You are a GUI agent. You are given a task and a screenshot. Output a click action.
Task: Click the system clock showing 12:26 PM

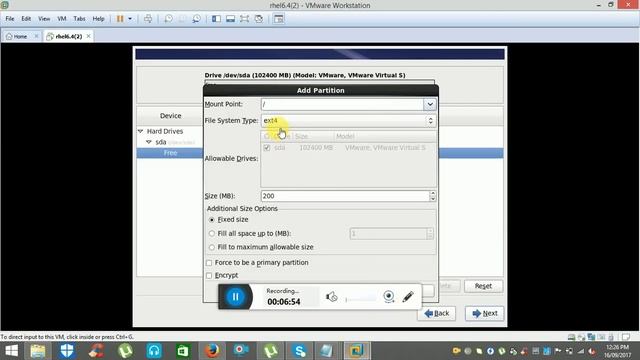617,347
